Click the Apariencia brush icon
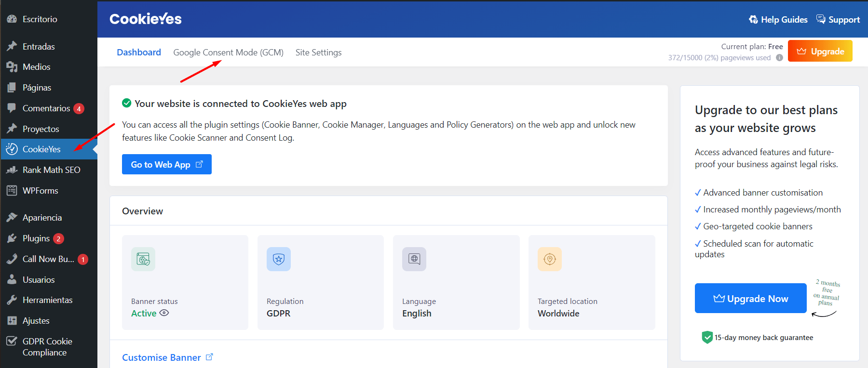The height and width of the screenshot is (368, 868). (x=12, y=218)
